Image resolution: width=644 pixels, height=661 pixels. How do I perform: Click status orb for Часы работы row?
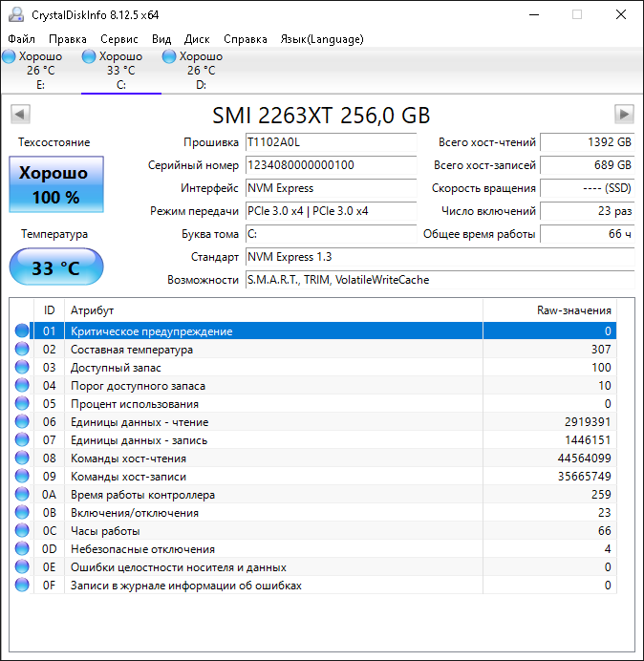click(22, 530)
